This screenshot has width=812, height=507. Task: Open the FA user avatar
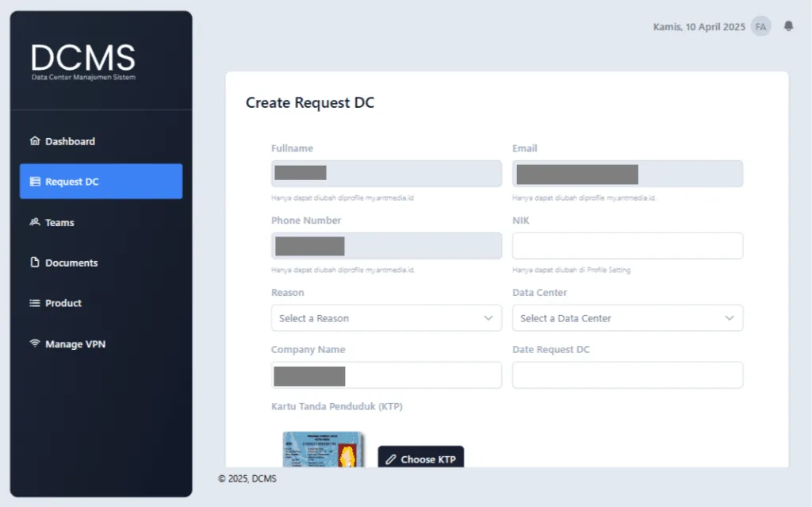point(761,26)
